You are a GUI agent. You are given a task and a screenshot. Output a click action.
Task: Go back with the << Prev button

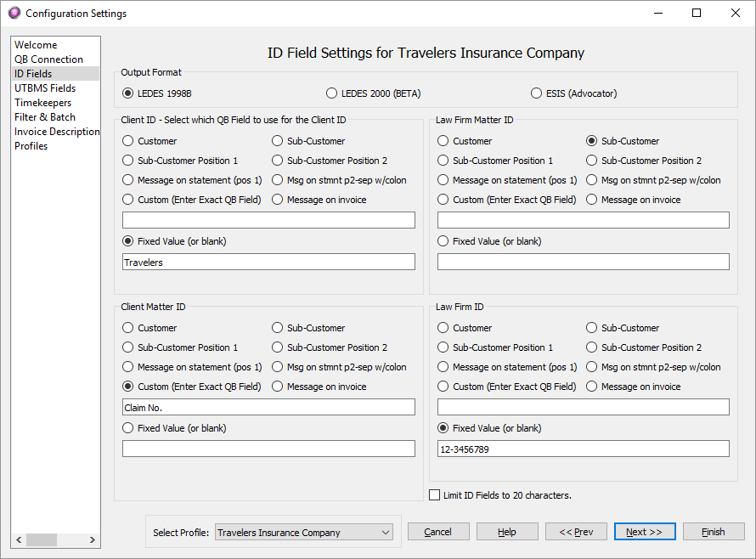pos(576,532)
